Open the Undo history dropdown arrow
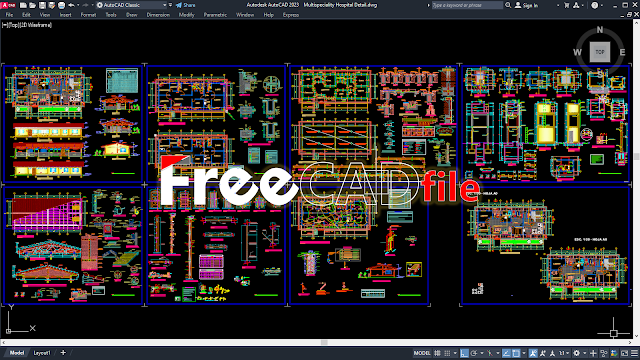The width and height of the screenshot is (640, 360). [x=78, y=5]
